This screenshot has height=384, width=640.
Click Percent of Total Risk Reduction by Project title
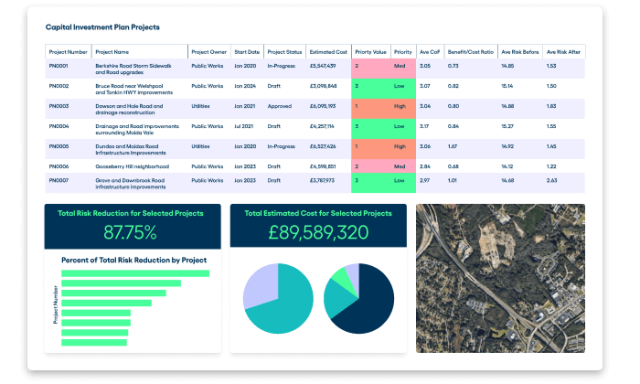click(x=134, y=260)
